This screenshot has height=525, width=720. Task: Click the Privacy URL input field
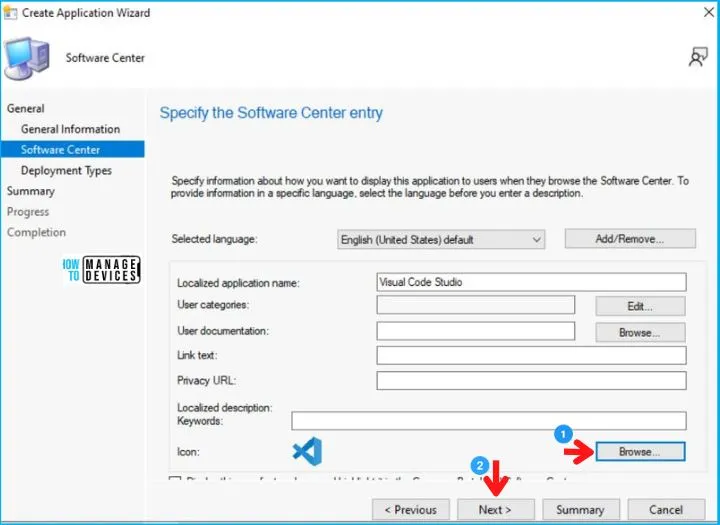point(531,380)
